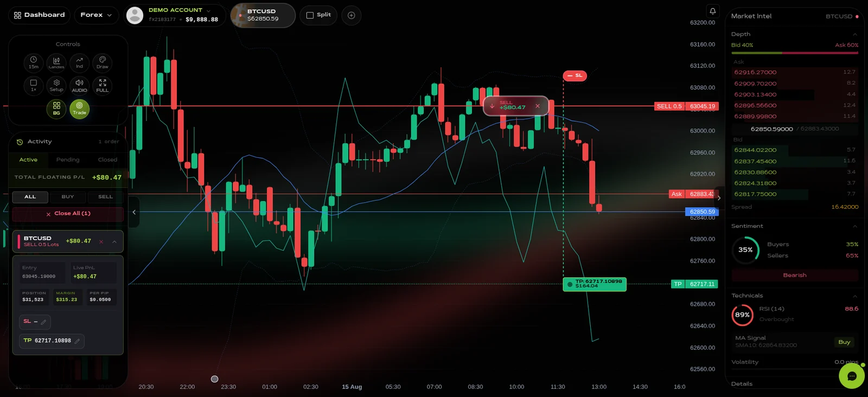This screenshot has height=397, width=868.
Task: Open the Candles chart type control
Action: (x=56, y=62)
